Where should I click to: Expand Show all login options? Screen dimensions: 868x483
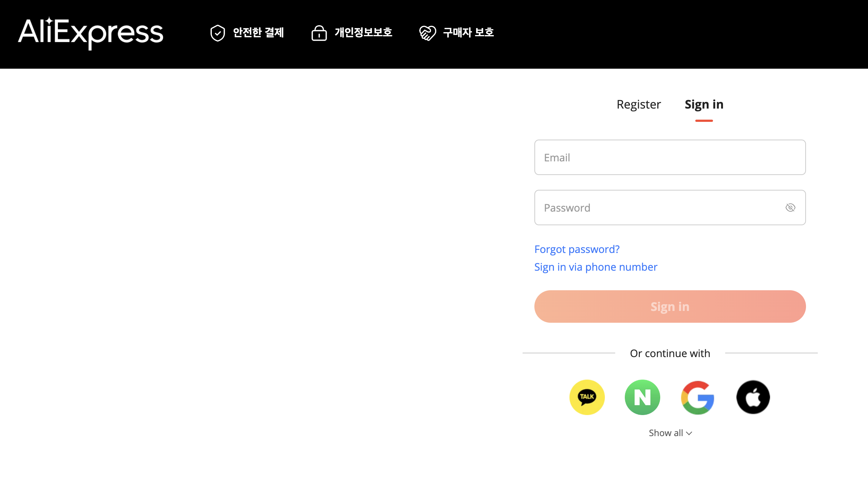tap(666, 433)
